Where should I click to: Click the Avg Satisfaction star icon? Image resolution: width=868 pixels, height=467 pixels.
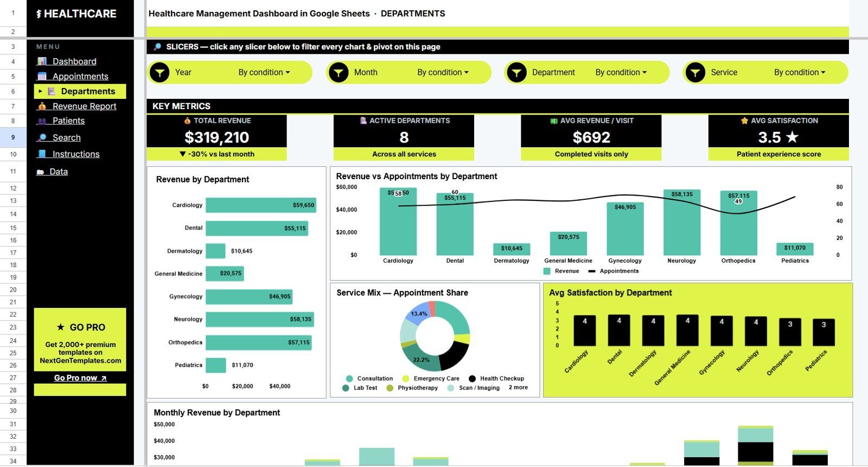pyautogui.click(x=744, y=121)
